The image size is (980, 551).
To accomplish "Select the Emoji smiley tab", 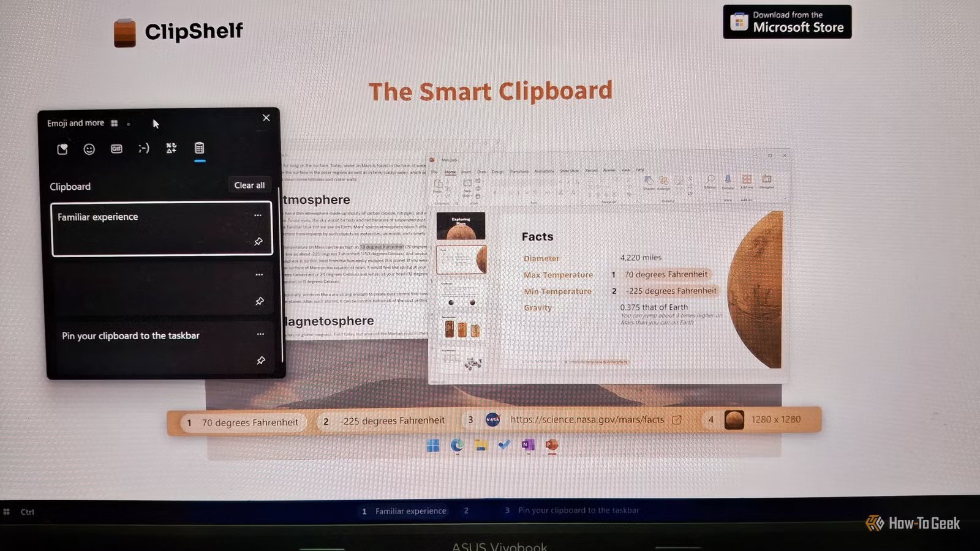I will (89, 149).
